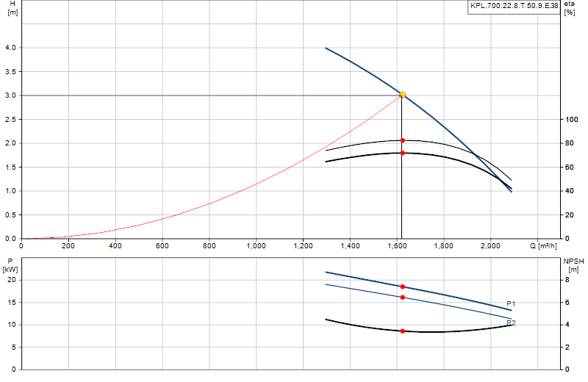Click the 6 value on the NPSH axis
The image size is (588, 382).
567,302
